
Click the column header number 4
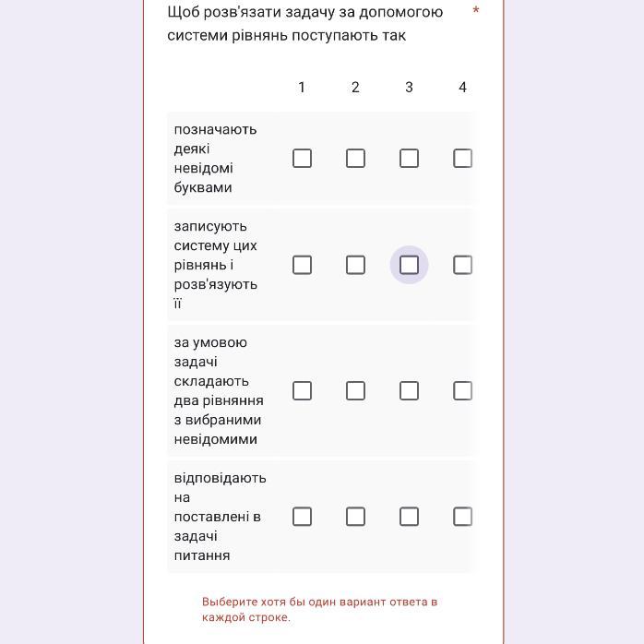pos(462,88)
